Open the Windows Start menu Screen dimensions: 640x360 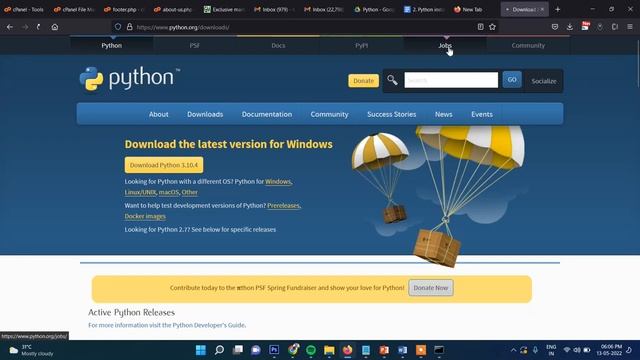pos(201,350)
